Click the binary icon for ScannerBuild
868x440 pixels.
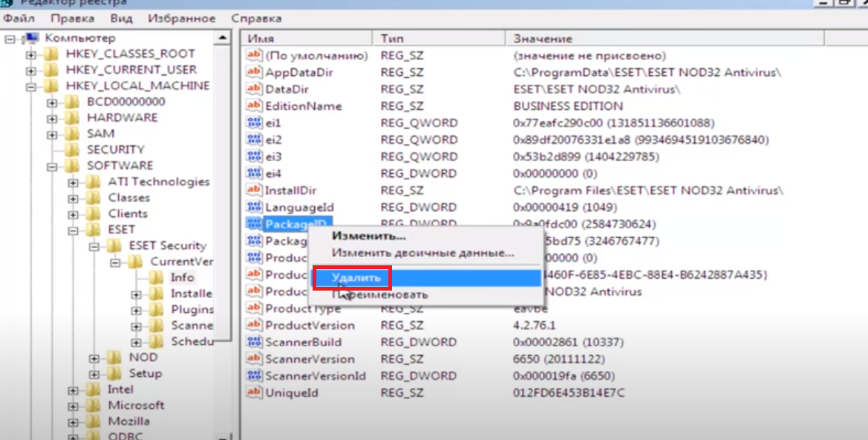pyautogui.click(x=254, y=342)
